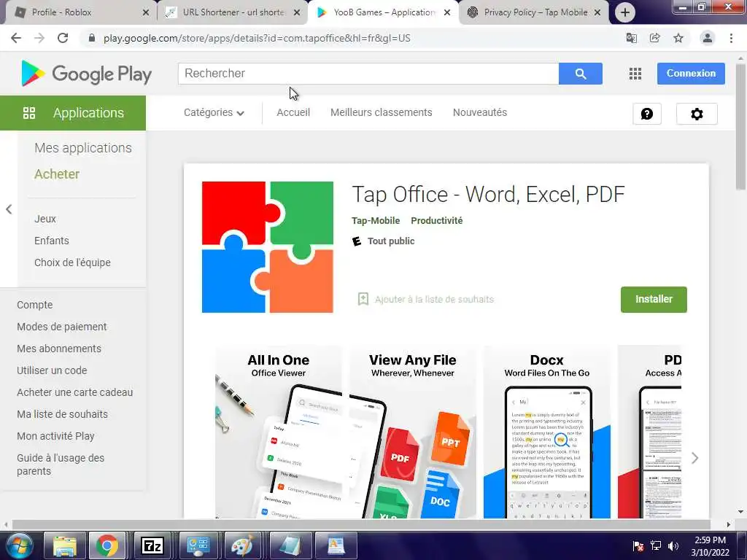
Task: Open Ma liste de souhaits
Action: 63,414
